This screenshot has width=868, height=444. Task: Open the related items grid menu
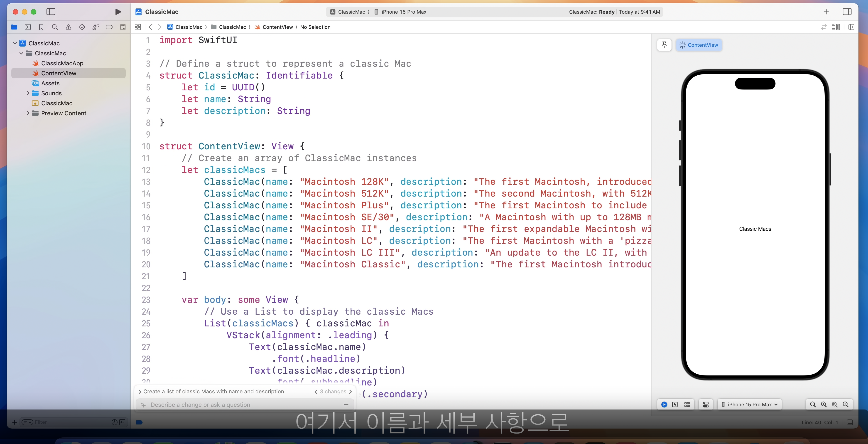point(137,27)
